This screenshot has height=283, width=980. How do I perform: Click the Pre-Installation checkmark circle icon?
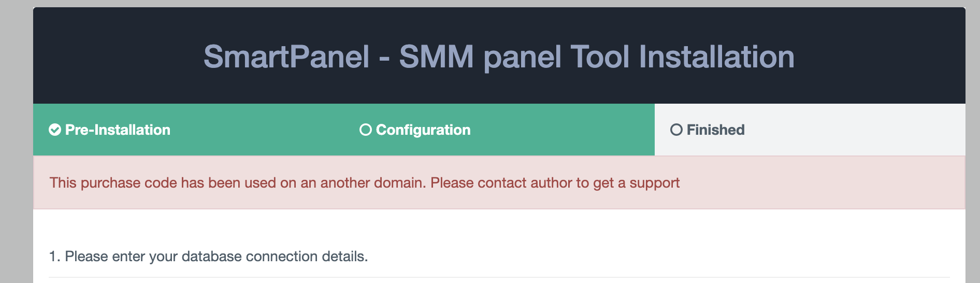(55, 130)
